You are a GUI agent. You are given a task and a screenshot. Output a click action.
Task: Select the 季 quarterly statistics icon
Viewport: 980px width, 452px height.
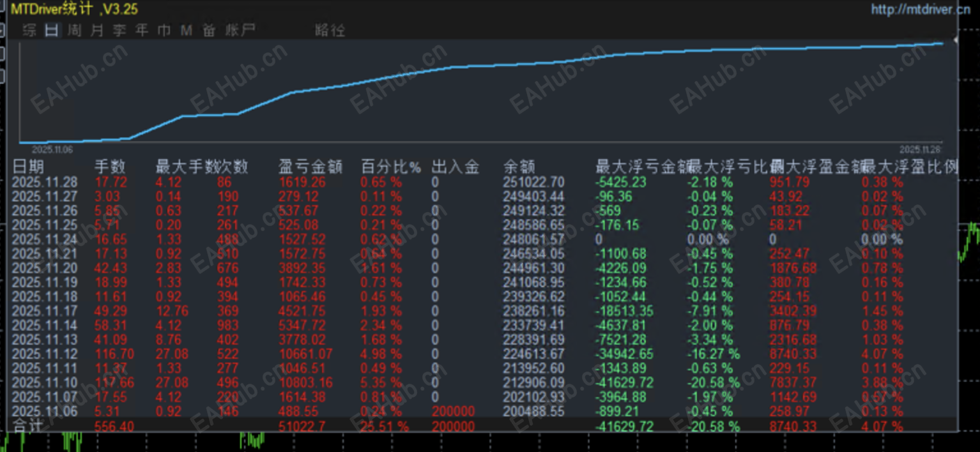click(119, 30)
